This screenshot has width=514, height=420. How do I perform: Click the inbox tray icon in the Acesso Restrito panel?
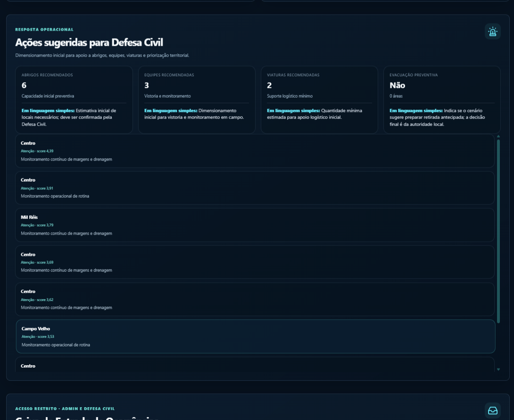click(x=492, y=411)
